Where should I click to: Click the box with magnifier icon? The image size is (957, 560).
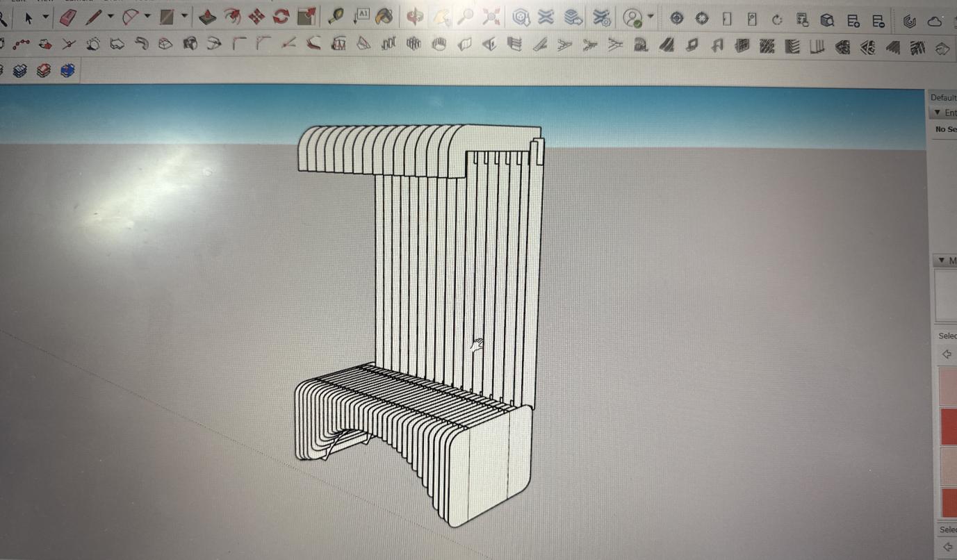pos(827,21)
